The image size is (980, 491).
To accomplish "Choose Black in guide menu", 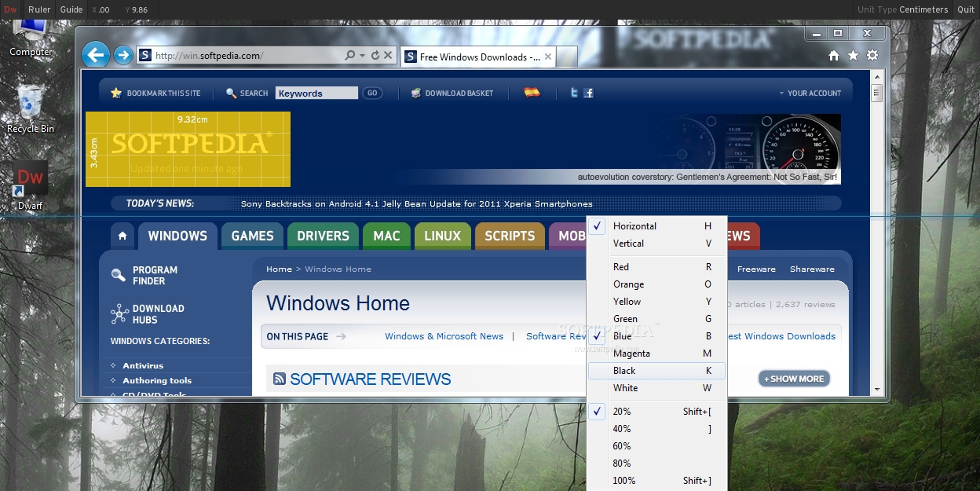I will 656,371.
